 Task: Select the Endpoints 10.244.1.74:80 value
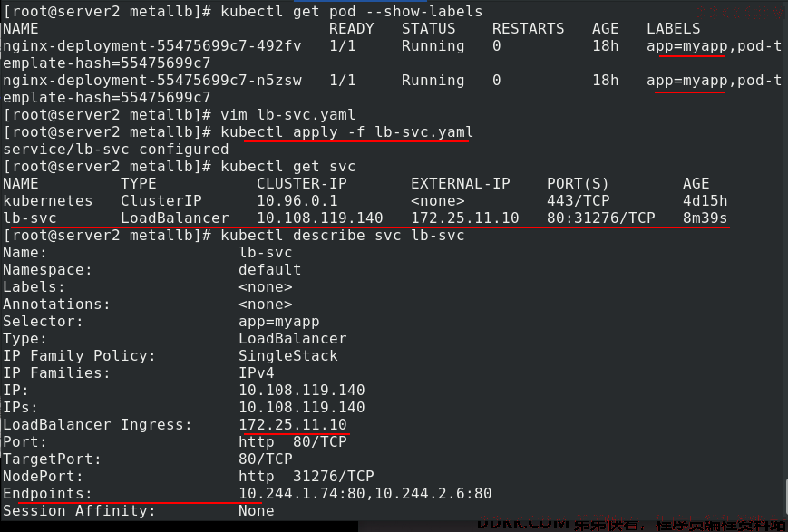(302, 493)
